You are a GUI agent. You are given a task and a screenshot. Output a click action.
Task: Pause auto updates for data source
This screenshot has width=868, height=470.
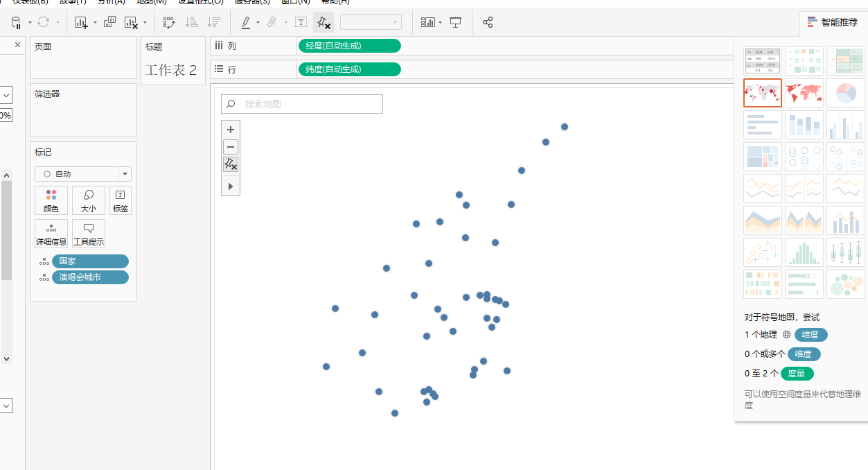[17, 22]
